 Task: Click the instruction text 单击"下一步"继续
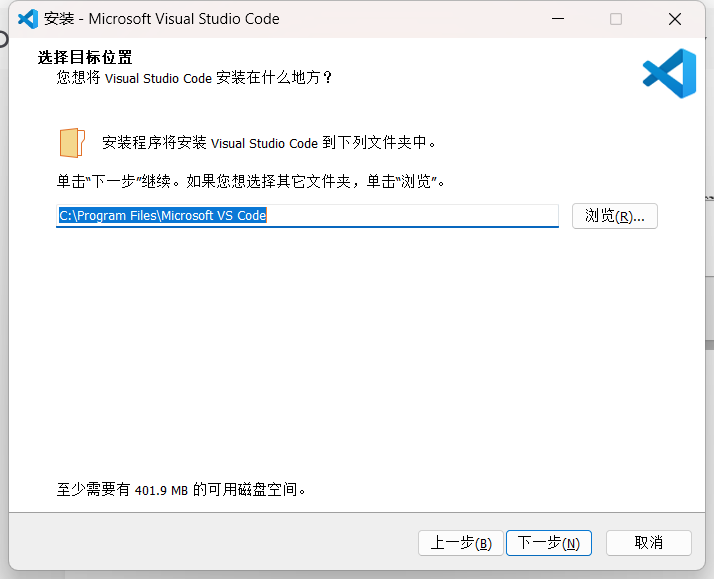tap(113, 182)
